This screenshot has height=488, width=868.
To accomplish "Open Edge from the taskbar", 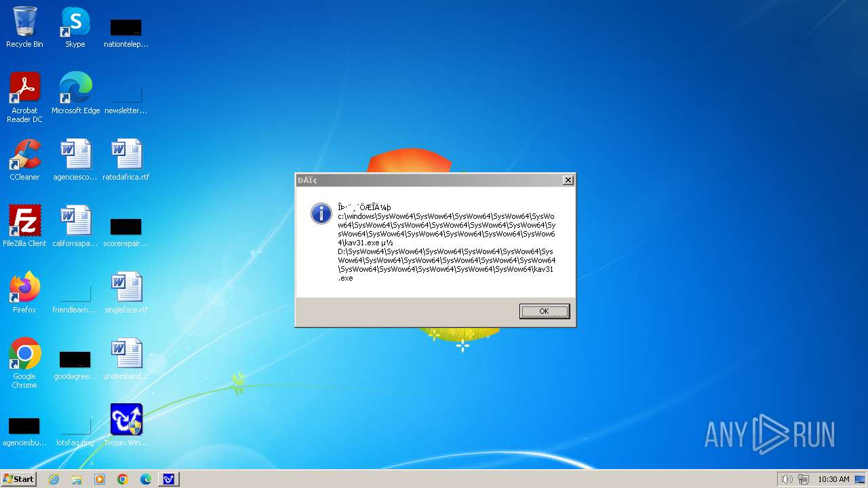I will pos(146,479).
